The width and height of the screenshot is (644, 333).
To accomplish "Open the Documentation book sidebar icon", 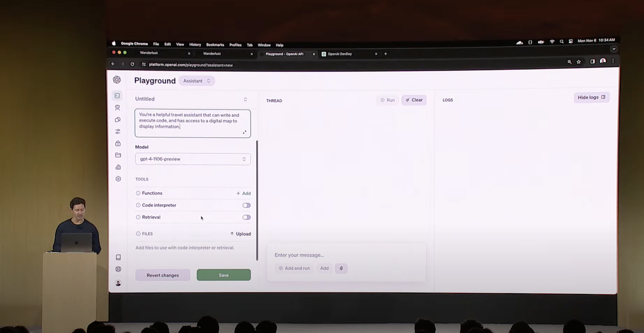I will (x=118, y=257).
